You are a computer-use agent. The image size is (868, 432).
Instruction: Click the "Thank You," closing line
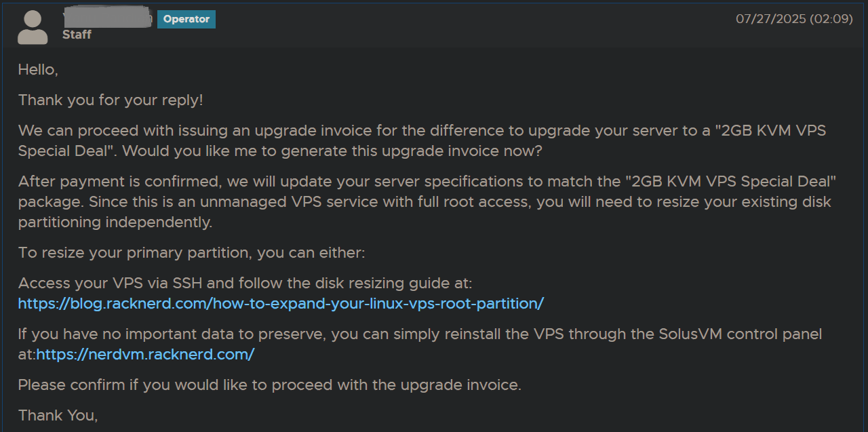pyautogui.click(x=58, y=415)
